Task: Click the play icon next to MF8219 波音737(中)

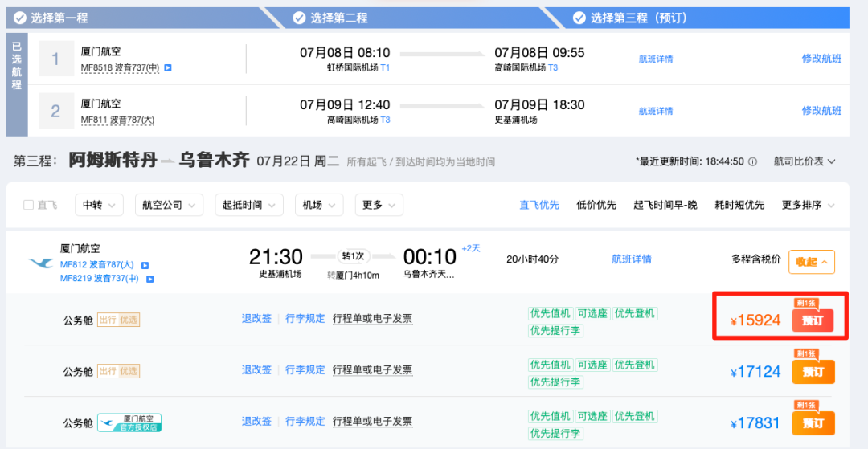Action: 149,280
